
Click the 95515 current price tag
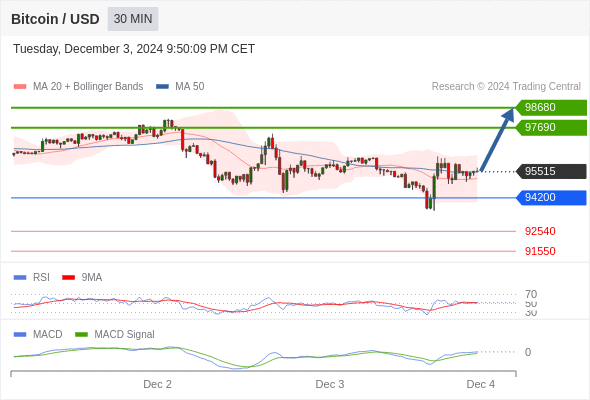click(551, 171)
